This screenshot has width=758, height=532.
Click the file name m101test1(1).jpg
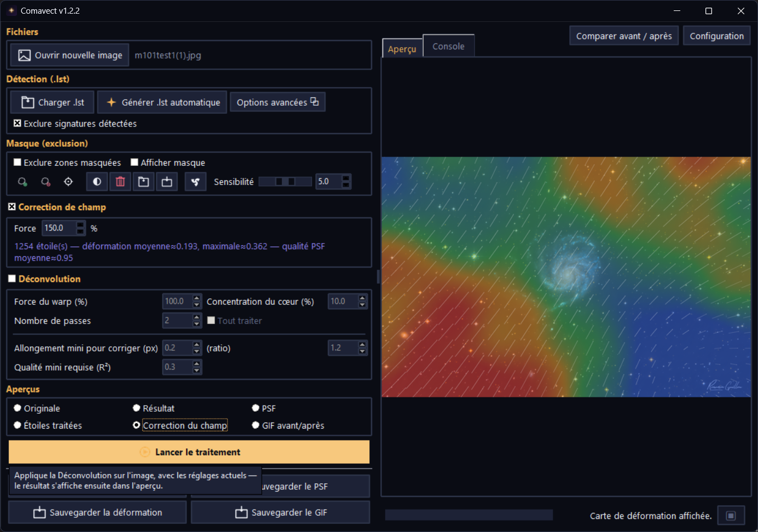click(168, 55)
